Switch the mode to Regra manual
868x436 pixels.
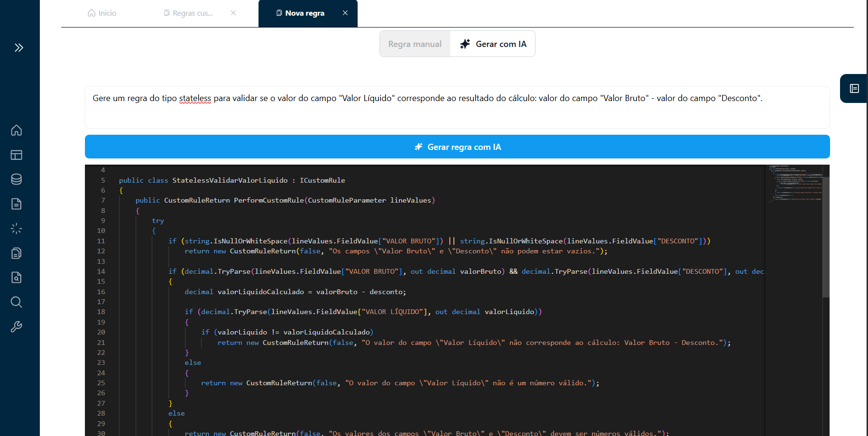tap(415, 44)
